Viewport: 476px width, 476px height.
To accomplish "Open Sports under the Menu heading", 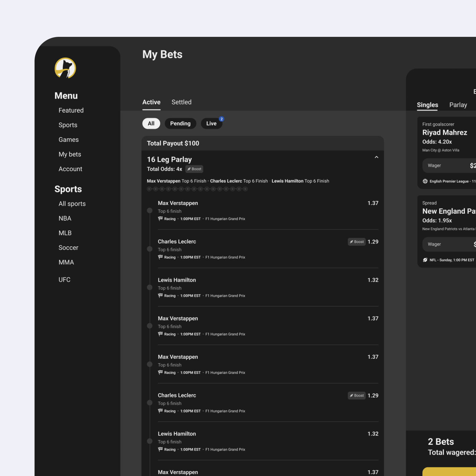I will click(68, 125).
